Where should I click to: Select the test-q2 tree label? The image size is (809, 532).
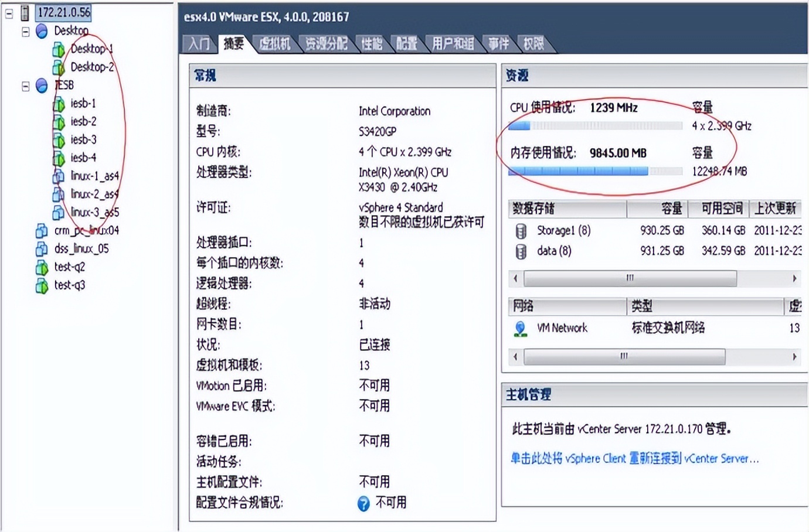(x=70, y=267)
